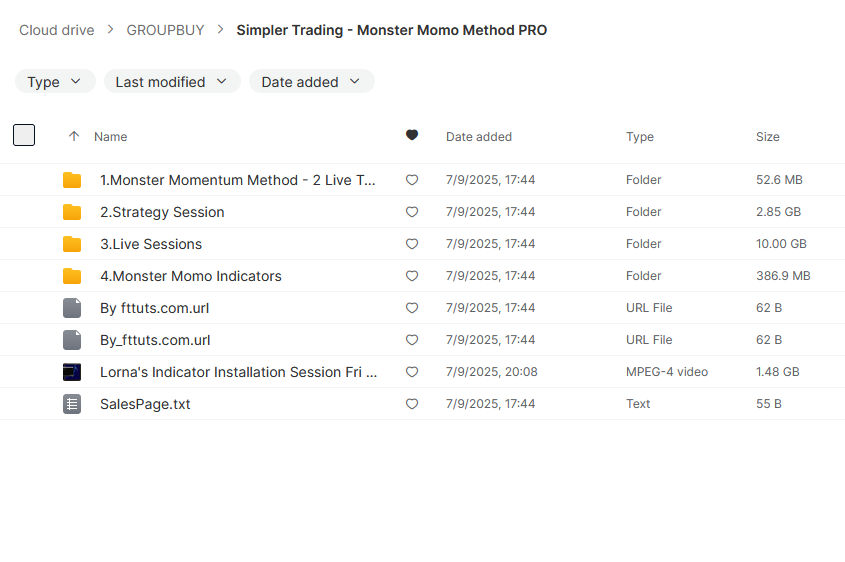Go to the Cloud drive breadcrumb

point(57,30)
